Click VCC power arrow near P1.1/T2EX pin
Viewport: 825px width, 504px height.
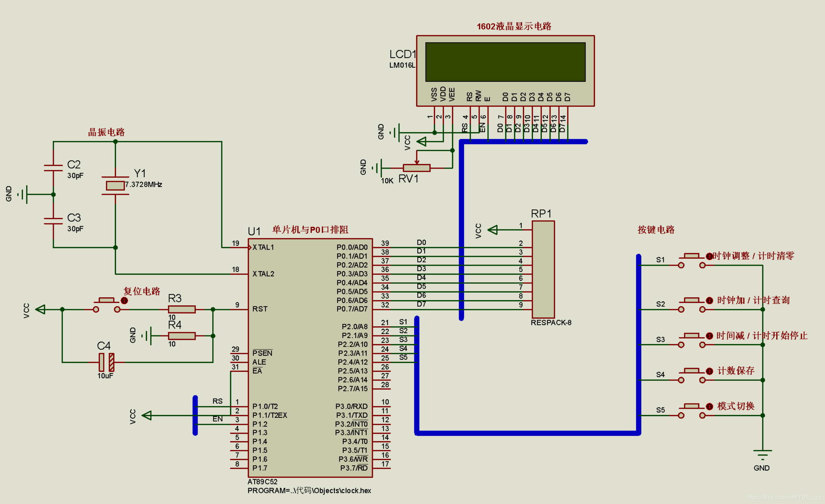146,415
